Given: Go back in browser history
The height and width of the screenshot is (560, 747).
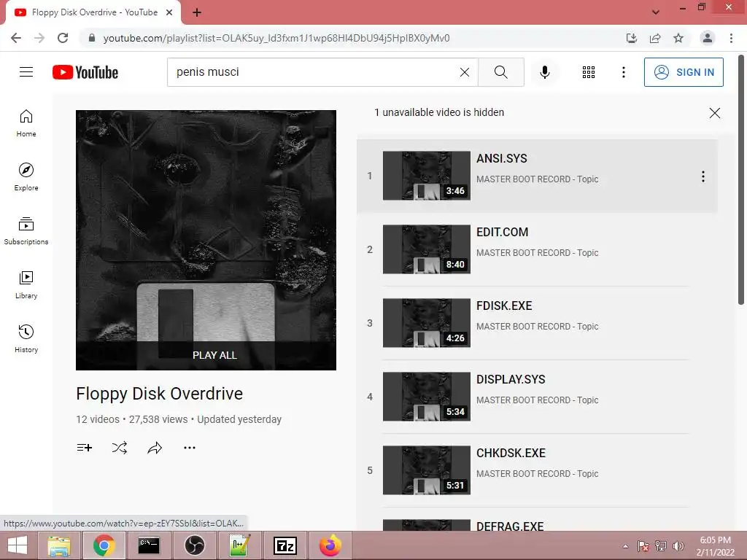Looking at the screenshot, I should 16,38.
